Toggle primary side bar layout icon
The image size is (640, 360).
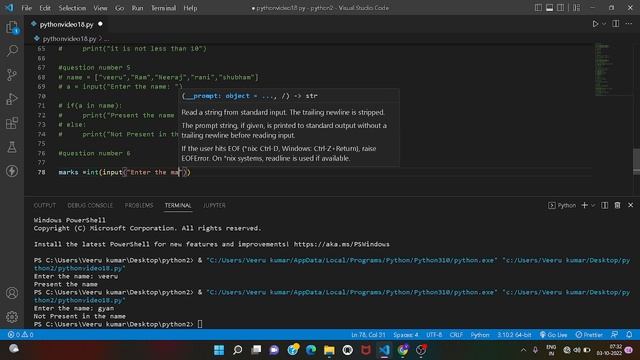click(x=538, y=8)
